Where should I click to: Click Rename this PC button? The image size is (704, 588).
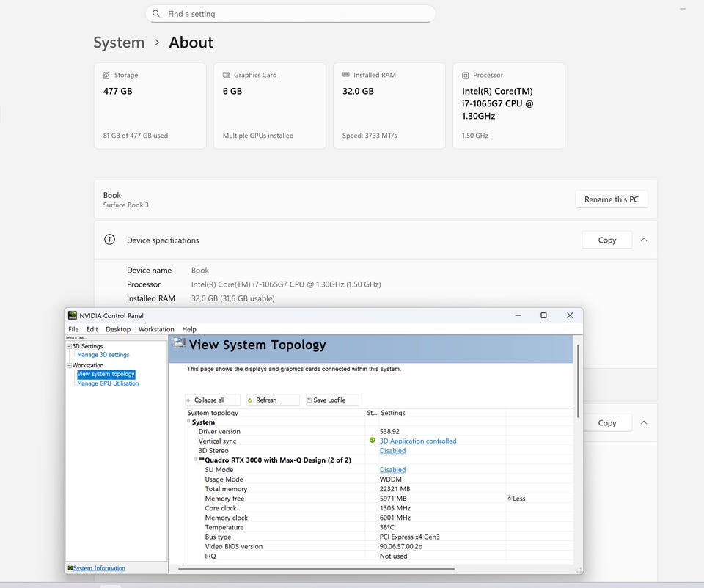pyautogui.click(x=612, y=199)
